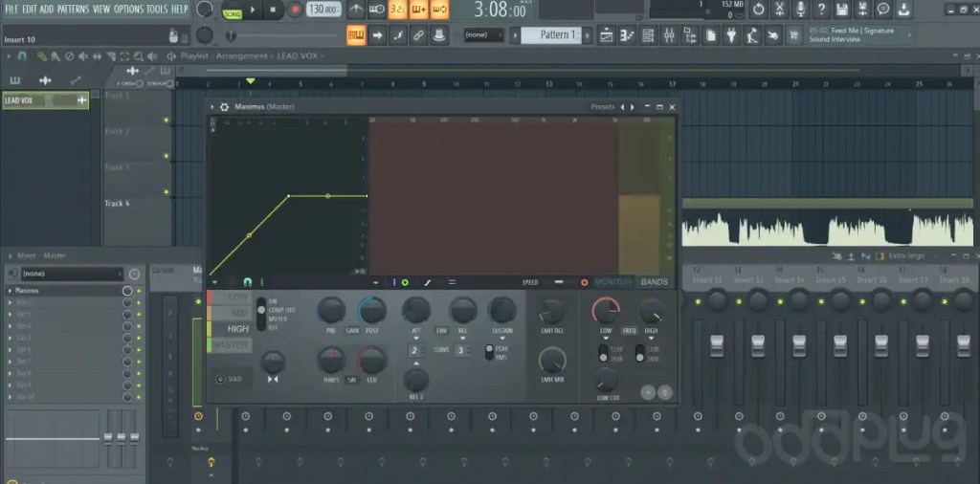Stop playback with the stop button
The height and width of the screenshot is (484, 980).
(x=273, y=10)
